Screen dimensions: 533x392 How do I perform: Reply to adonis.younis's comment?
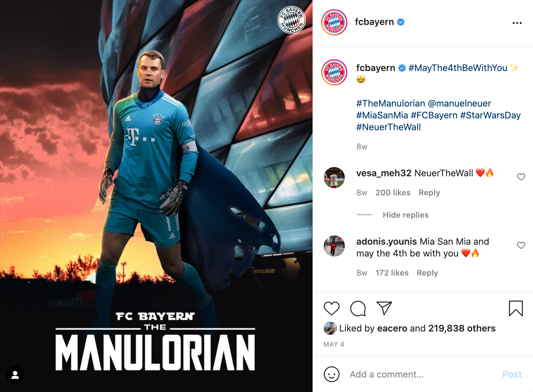427,273
